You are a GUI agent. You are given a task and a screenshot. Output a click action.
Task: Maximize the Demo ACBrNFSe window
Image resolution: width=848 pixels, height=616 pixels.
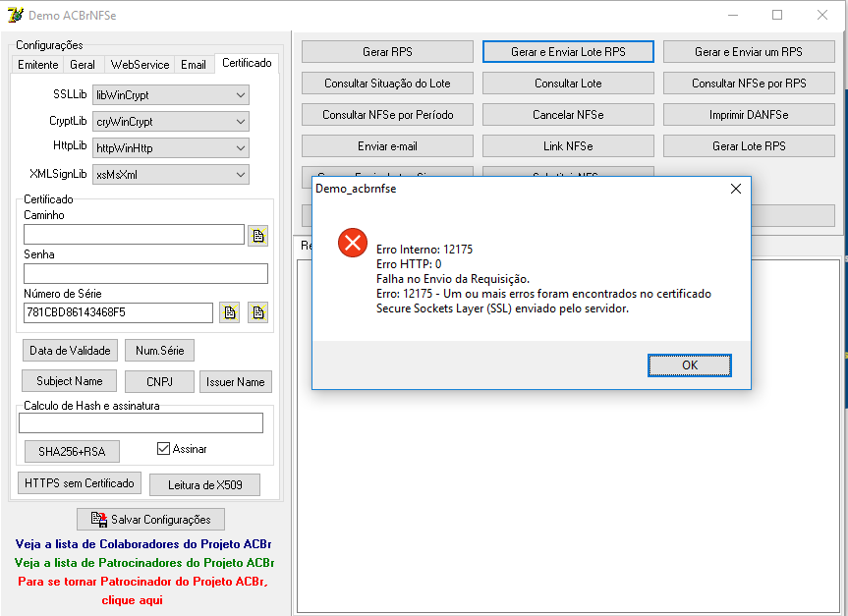click(x=777, y=15)
